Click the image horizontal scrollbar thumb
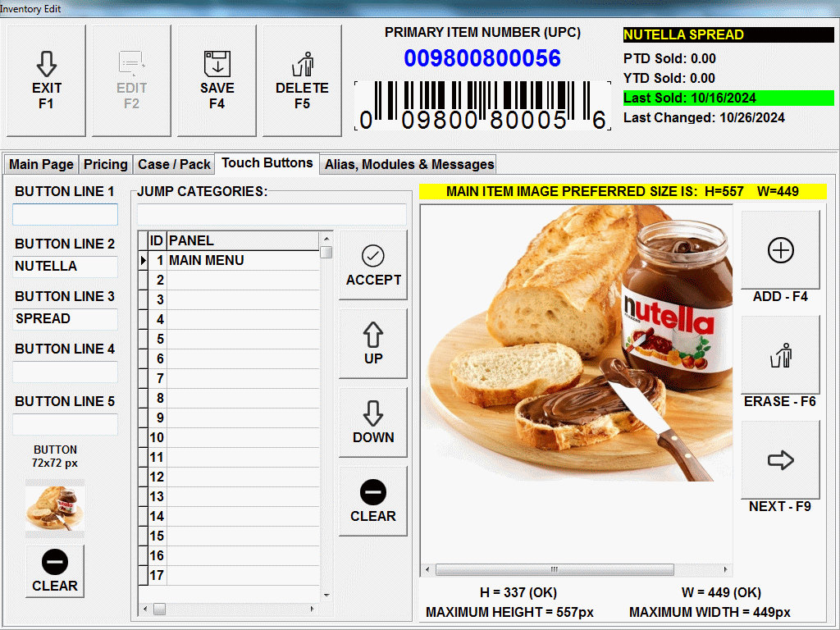This screenshot has width=840, height=630. click(x=554, y=569)
